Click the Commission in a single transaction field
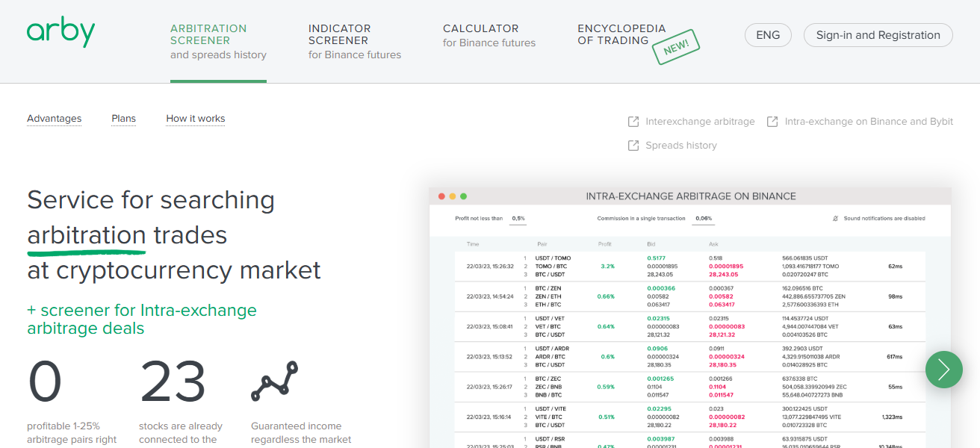The image size is (980, 448). pyautogui.click(x=702, y=219)
